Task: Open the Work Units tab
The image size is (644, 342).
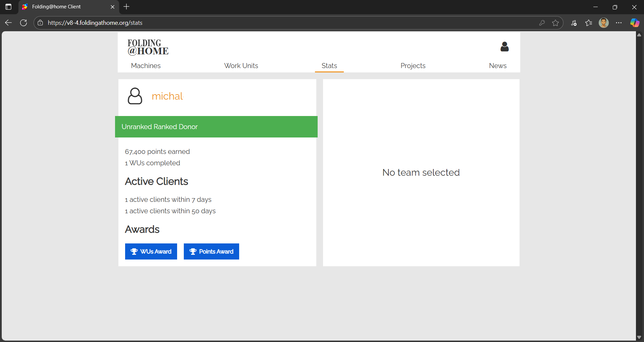Action: coord(241,66)
